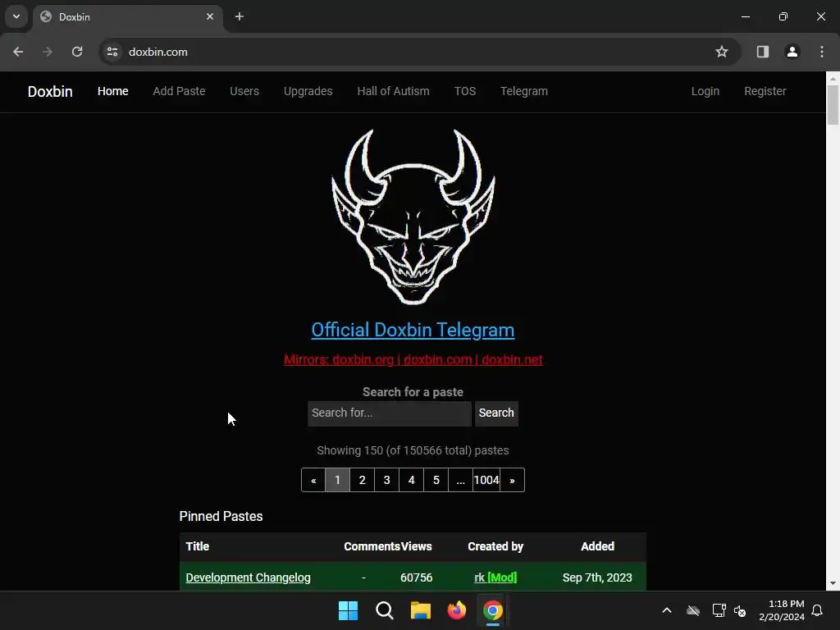Select pagination page 1
Image resolution: width=840 pixels, height=630 pixels.
point(337,480)
